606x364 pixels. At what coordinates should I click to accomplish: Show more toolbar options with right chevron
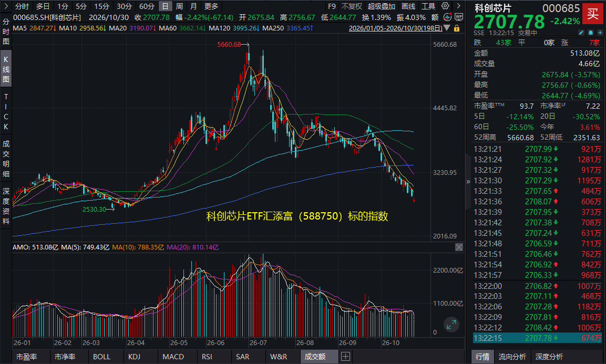click(458, 6)
